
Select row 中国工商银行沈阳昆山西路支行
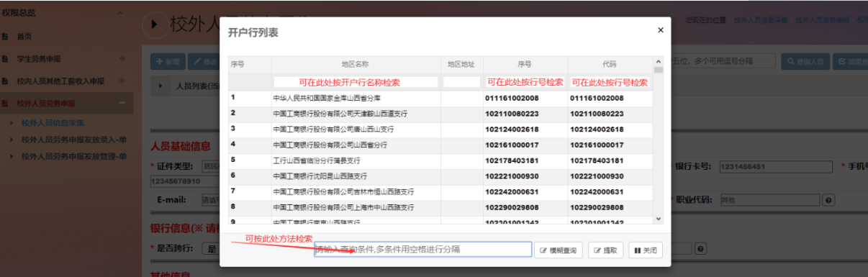[x=440, y=176]
